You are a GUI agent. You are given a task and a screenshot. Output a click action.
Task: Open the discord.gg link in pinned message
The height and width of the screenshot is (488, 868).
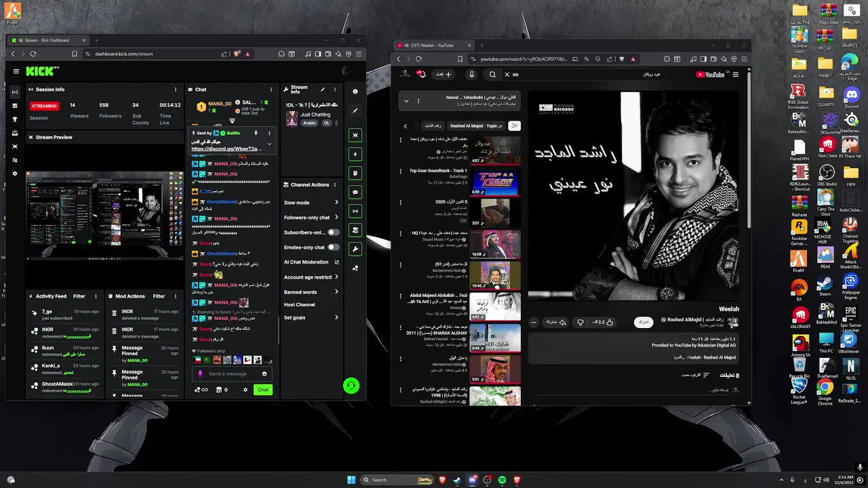pos(226,148)
